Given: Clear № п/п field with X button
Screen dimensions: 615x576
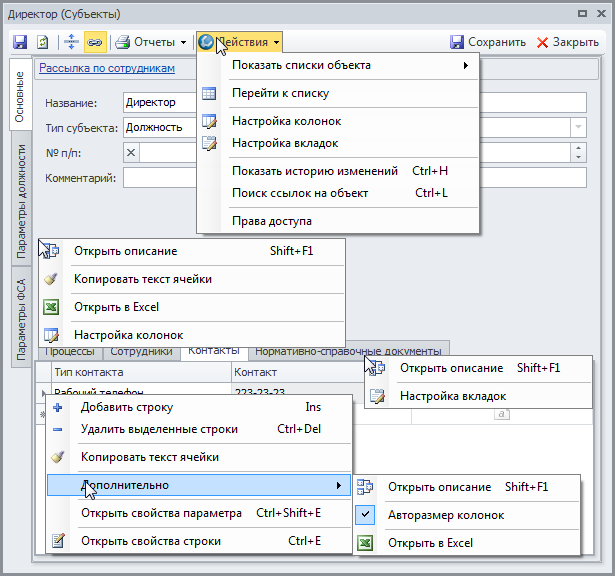Looking at the screenshot, I should [x=131, y=153].
